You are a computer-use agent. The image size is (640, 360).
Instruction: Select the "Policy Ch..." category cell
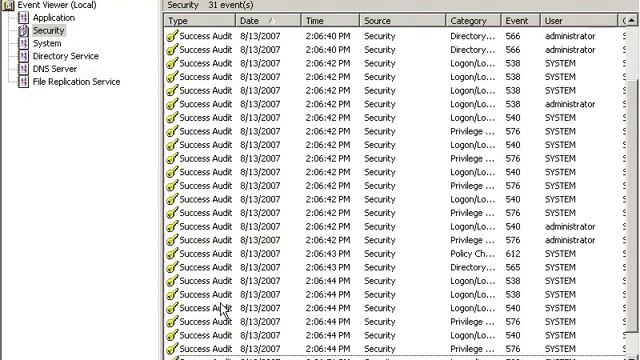472,253
